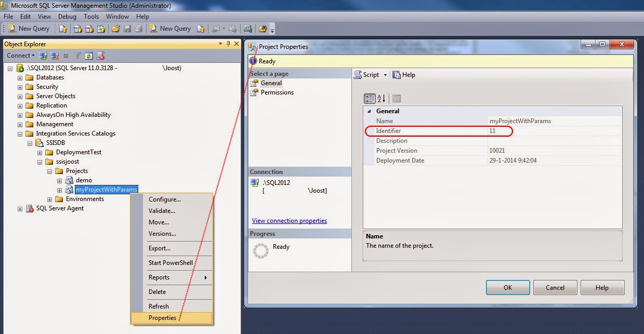Open the File menu

8,17
